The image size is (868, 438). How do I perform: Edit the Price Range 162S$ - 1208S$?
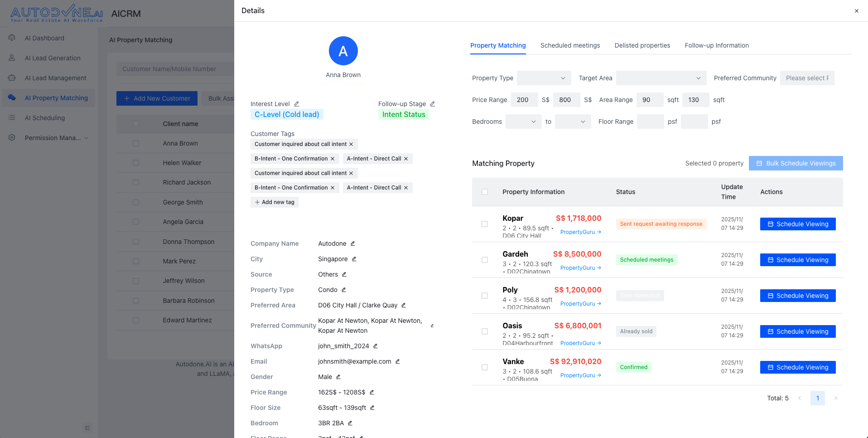pos(371,392)
